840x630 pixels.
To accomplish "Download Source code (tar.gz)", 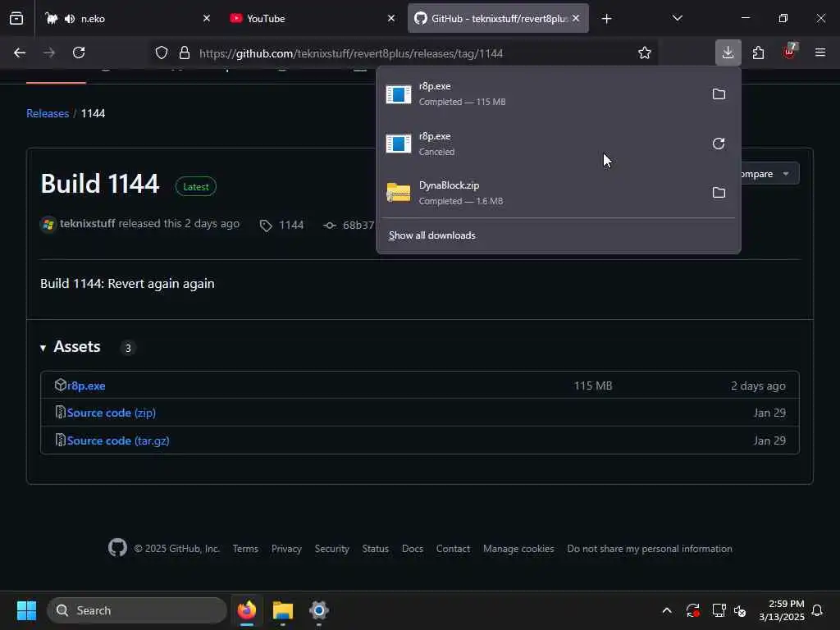I will coord(118,441).
